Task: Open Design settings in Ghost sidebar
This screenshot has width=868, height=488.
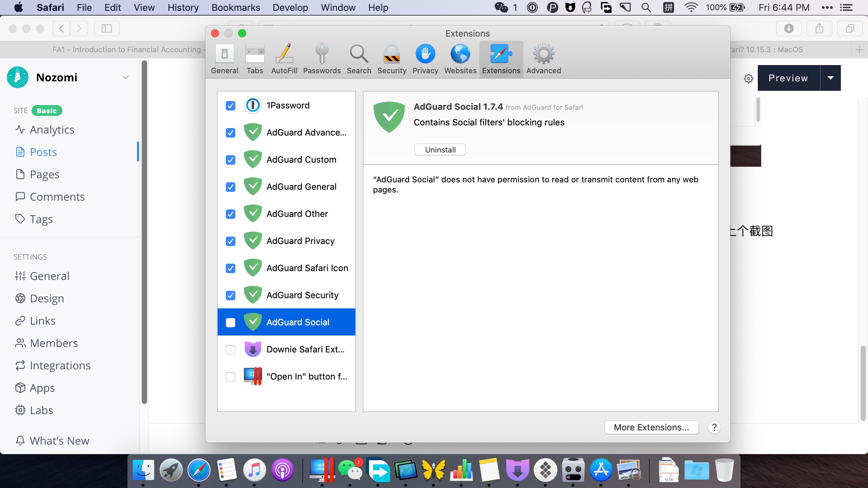Action: 40,299
